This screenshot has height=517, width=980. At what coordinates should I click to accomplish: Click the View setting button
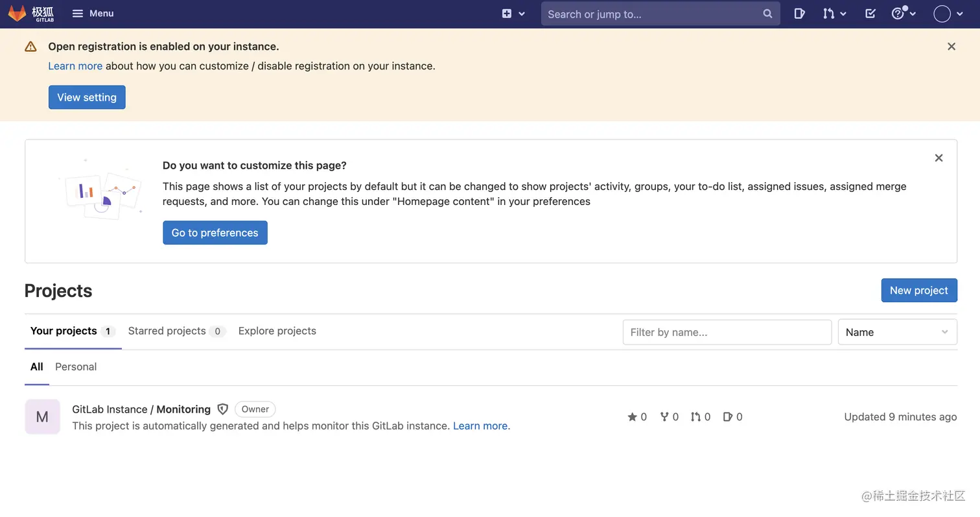pyautogui.click(x=87, y=97)
